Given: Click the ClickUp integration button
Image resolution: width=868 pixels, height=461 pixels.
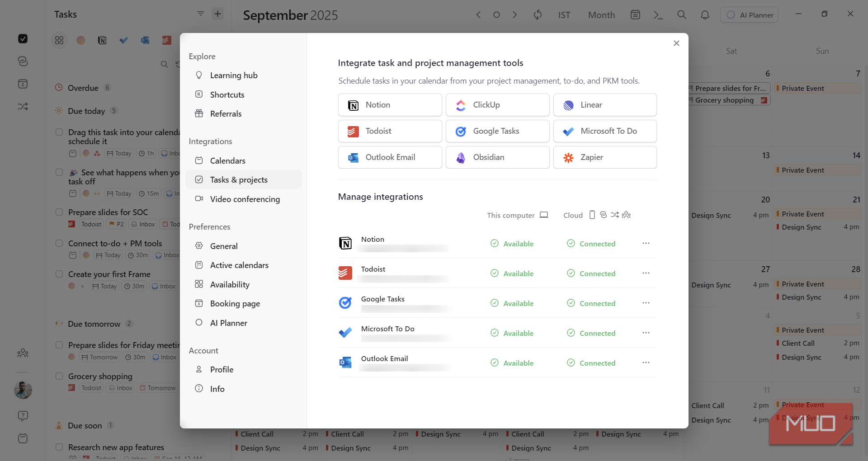Looking at the screenshot, I should point(497,105).
